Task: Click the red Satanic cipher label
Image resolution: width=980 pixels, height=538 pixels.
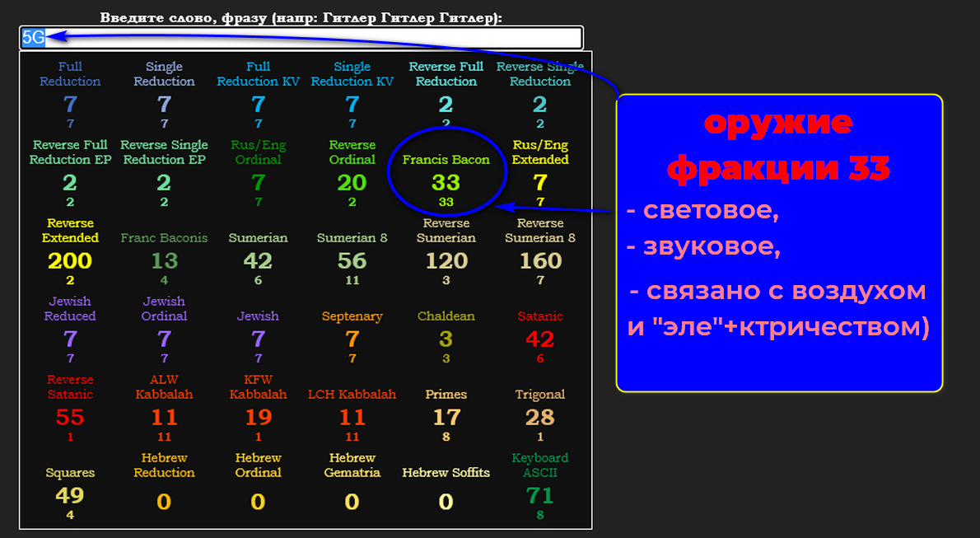Action: click(540, 316)
